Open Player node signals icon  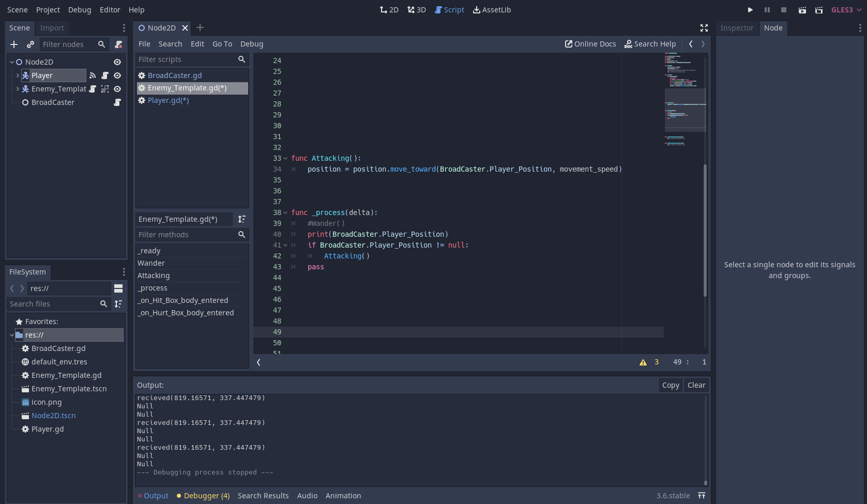[93, 75]
